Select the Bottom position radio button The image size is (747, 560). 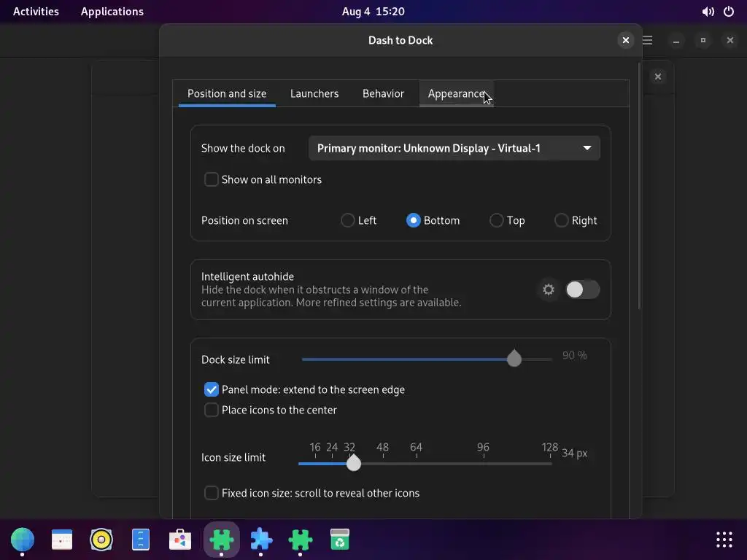point(413,220)
